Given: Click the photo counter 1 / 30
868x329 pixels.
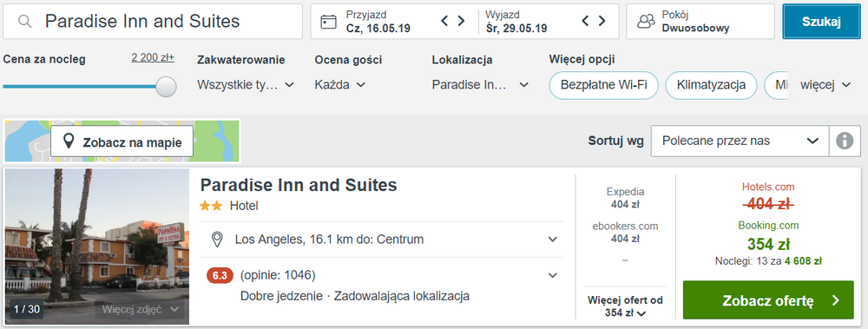Looking at the screenshot, I should [x=27, y=309].
